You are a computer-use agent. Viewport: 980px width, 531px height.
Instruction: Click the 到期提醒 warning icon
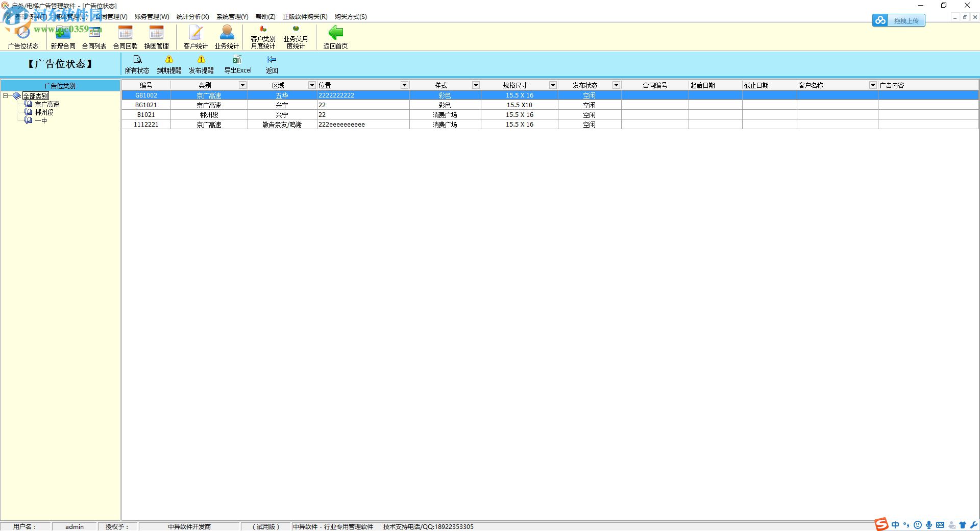[x=169, y=64]
